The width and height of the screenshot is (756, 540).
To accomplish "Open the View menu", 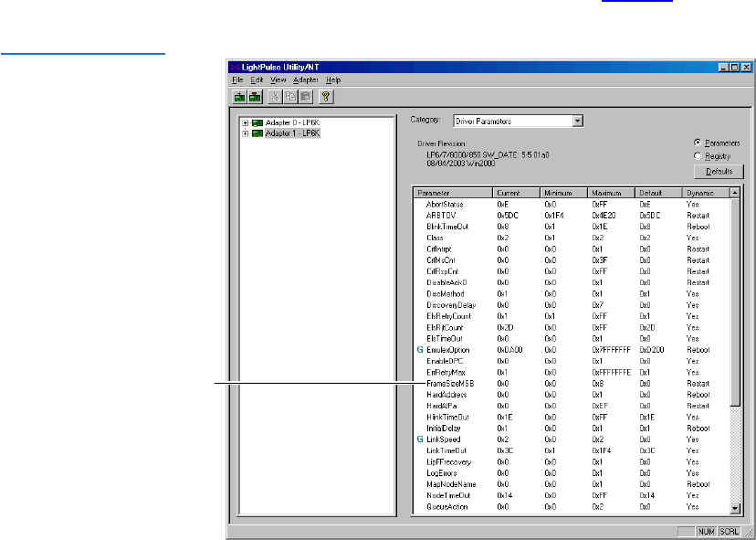I will [278, 80].
